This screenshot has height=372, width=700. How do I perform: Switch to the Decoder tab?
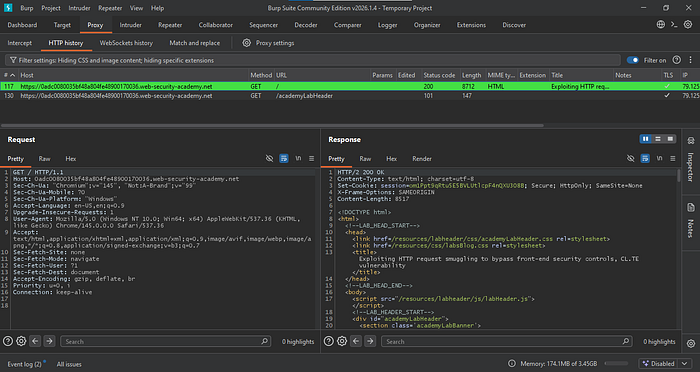click(x=306, y=25)
